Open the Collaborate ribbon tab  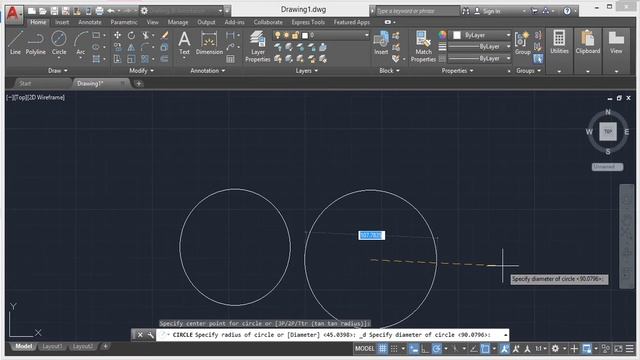click(x=268, y=22)
